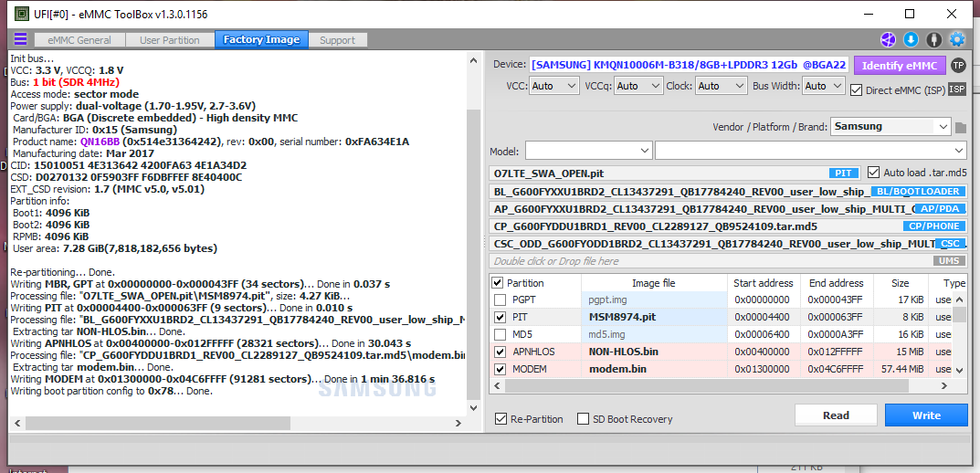Click the UFI app icon in title bar
980x473 pixels.
tap(21, 14)
